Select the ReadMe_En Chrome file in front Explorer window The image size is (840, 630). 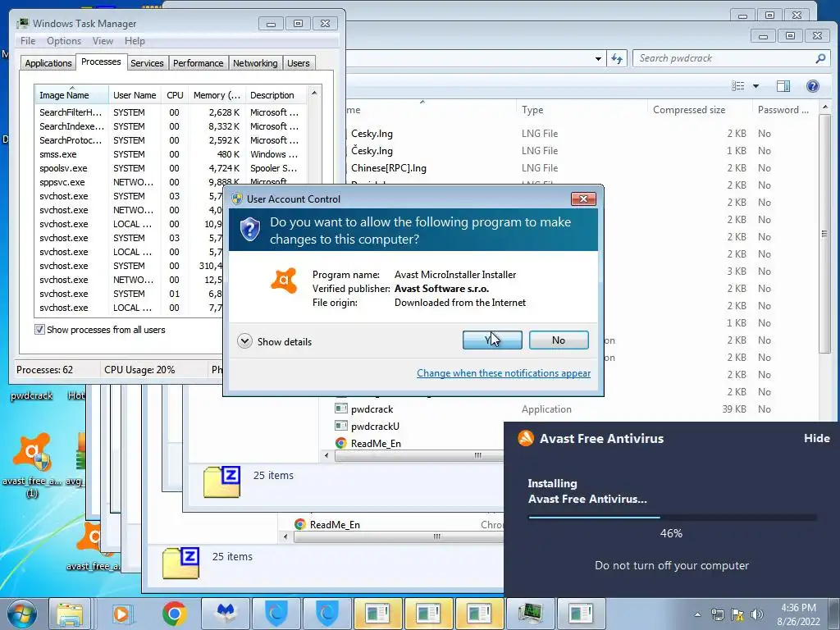pos(376,443)
